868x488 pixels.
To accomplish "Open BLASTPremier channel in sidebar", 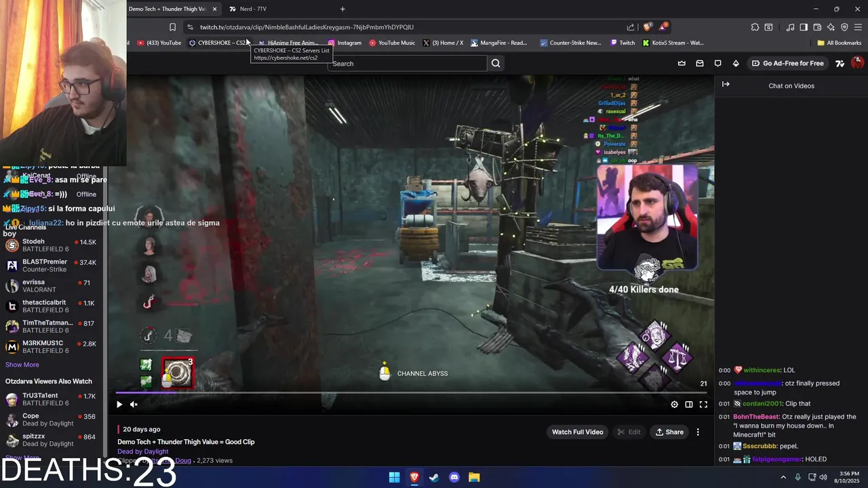I will coord(52,266).
